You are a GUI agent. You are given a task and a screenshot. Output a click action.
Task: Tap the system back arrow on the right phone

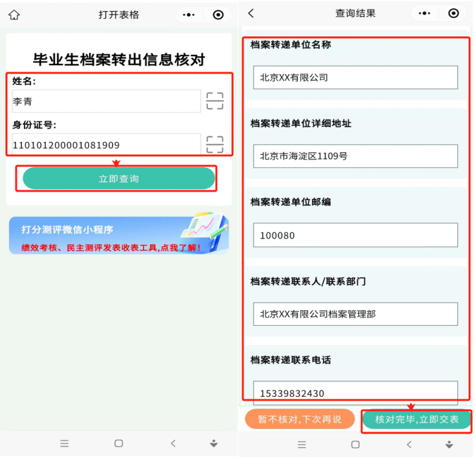[x=409, y=445]
